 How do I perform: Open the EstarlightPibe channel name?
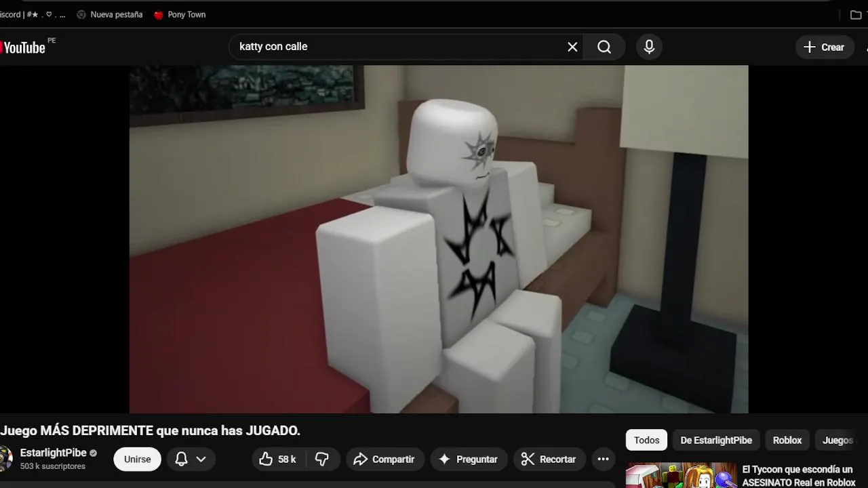(x=54, y=453)
